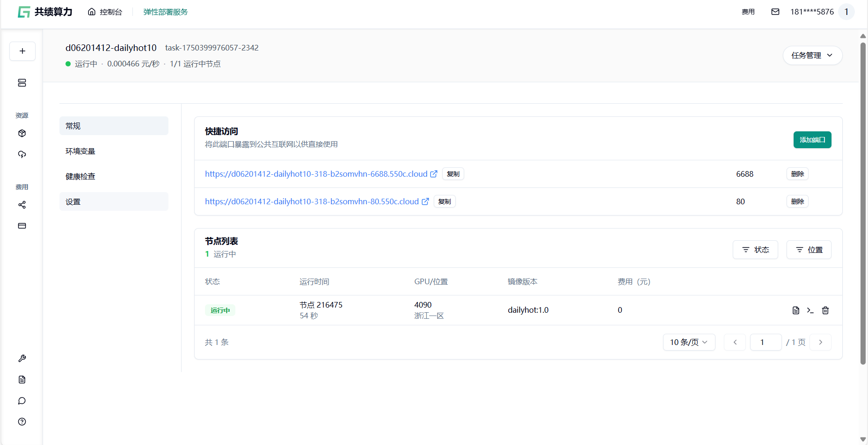Click the share icon in the sidebar

click(22, 205)
